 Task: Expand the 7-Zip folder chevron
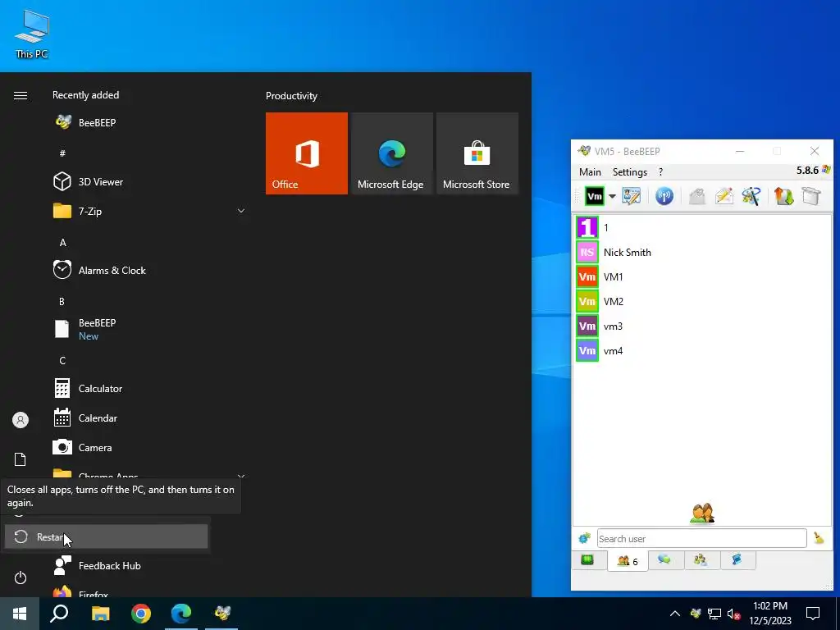[241, 211]
